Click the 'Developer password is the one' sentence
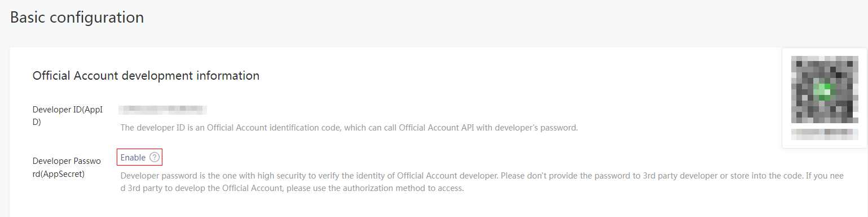This screenshot has width=868, height=217. (309, 176)
